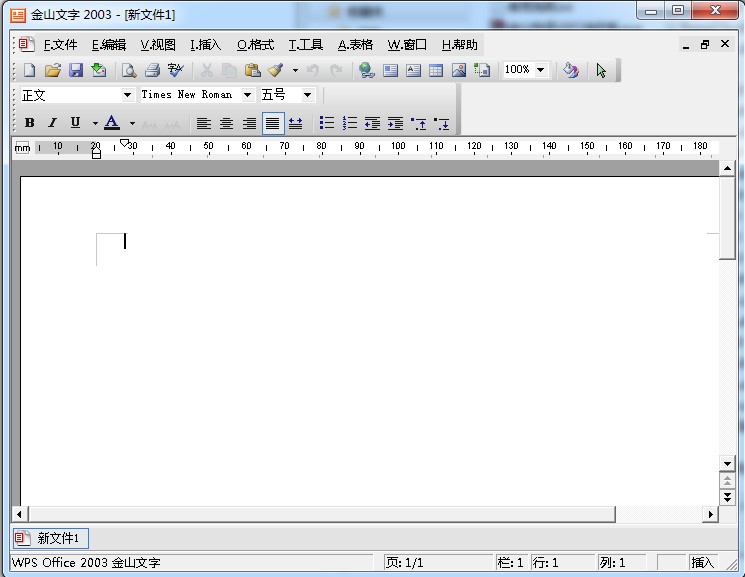Click the Printer icon
The height and width of the screenshot is (577, 745).
pos(152,70)
